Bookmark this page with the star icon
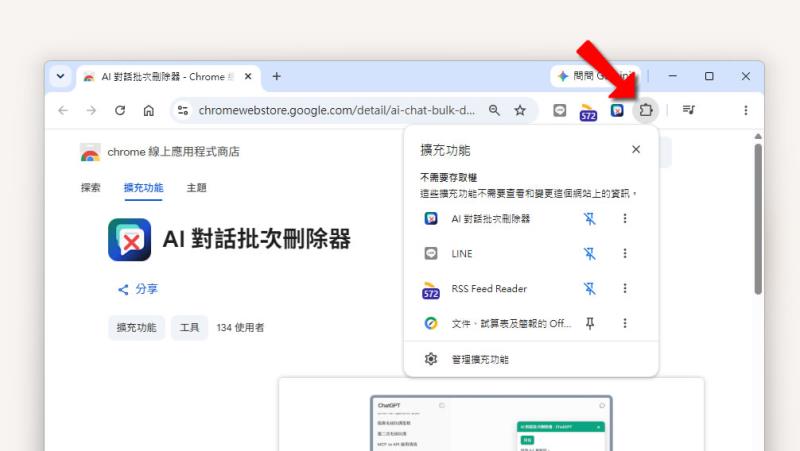This screenshot has height=451, width=800. coord(520,110)
